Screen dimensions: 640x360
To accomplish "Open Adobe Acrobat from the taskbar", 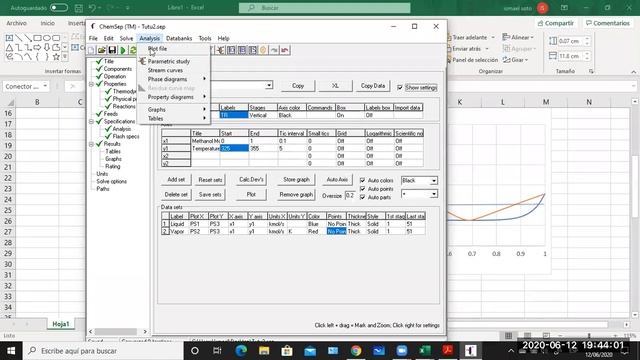I will 448,351.
